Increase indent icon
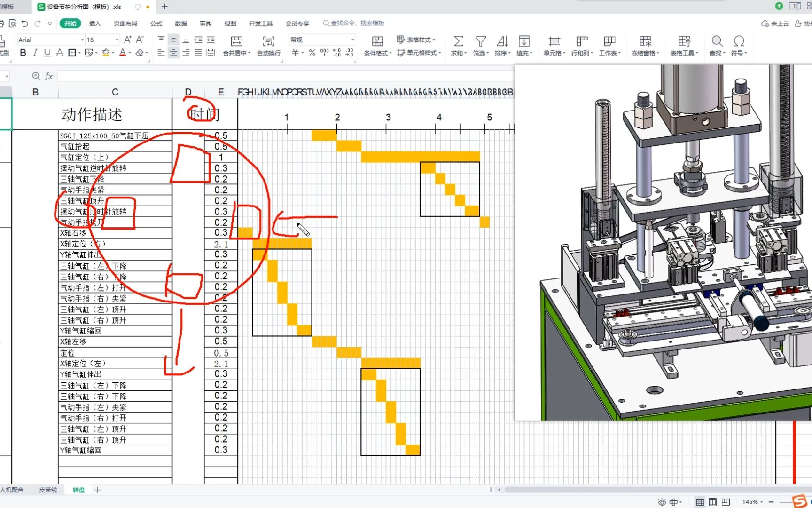This screenshot has width=812, height=508. point(211,40)
